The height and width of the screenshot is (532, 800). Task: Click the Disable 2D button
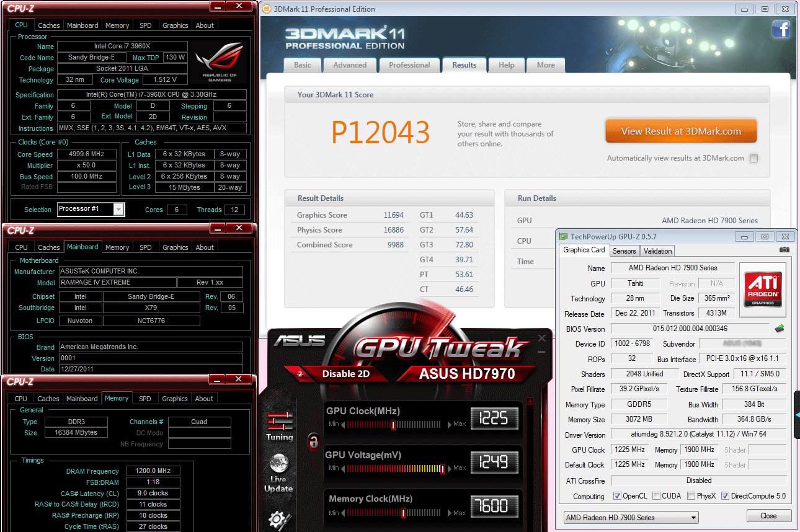[345, 374]
